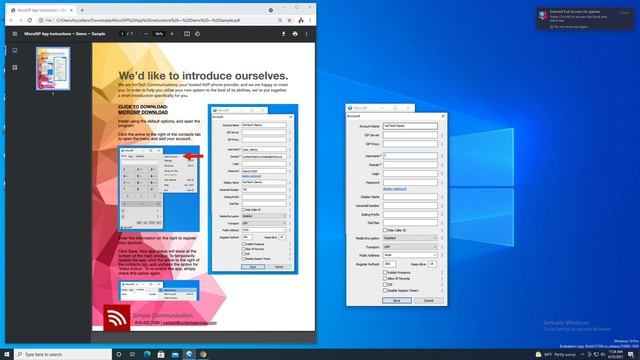Click the SIP Server input field
The width and height of the screenshot is (640, 360).
pos(410,135)
